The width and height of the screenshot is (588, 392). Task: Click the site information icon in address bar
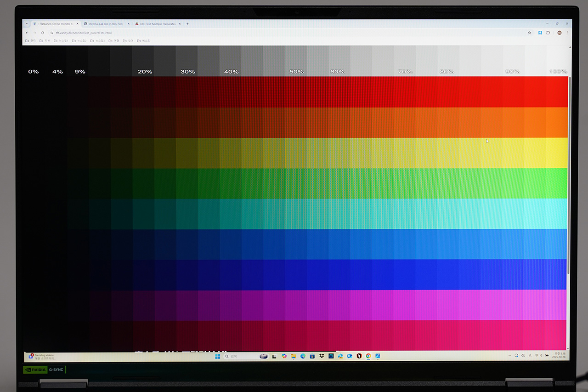[51, 33]
